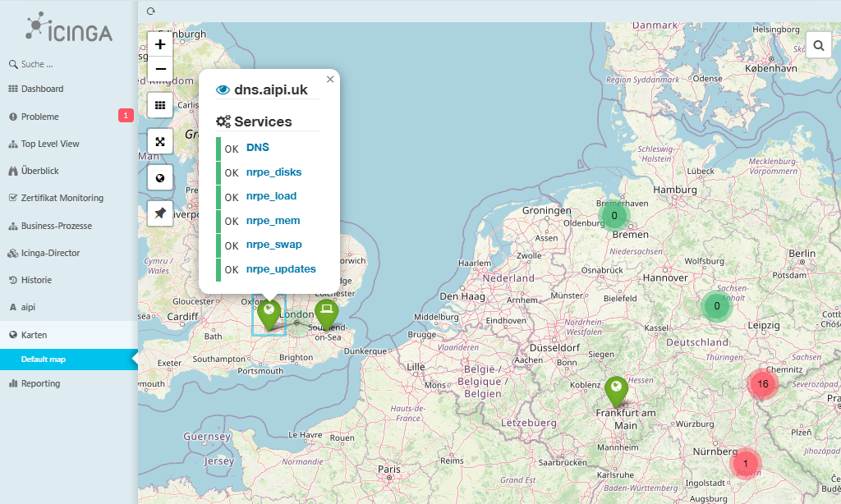Click the refresh icon in top bar
The height and width of the screenshot is (504, 841).
[x=151, y=11]
